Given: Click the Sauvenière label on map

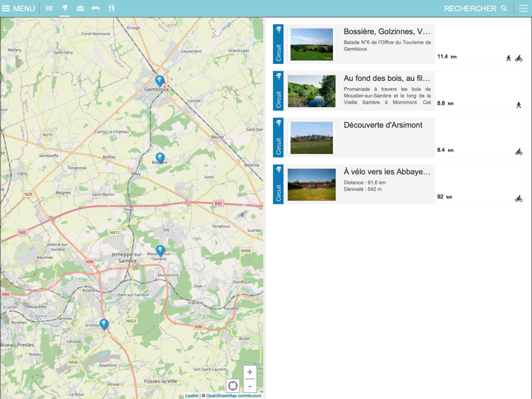Looking at the screenshot, I should (x=191, y=51).
